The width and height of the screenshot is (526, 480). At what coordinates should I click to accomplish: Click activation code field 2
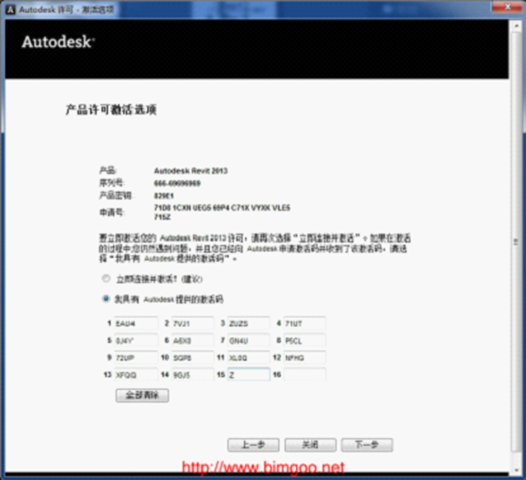[193, 323]
